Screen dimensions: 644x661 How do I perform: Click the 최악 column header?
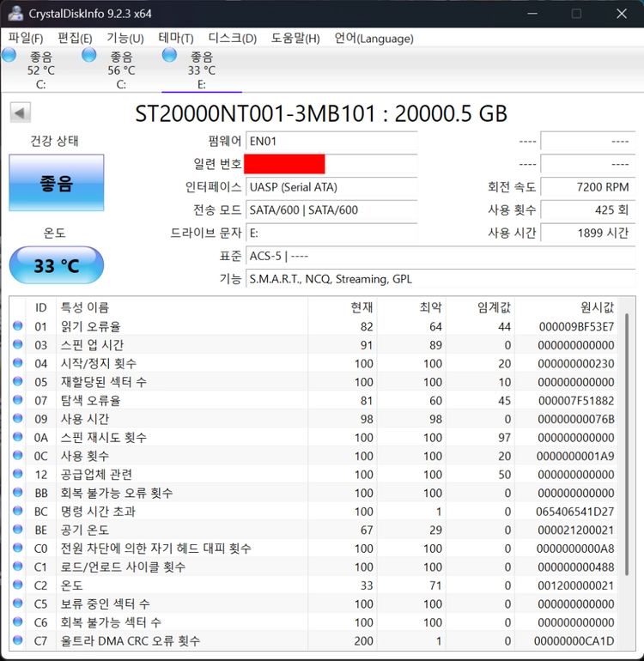[411, 307]
